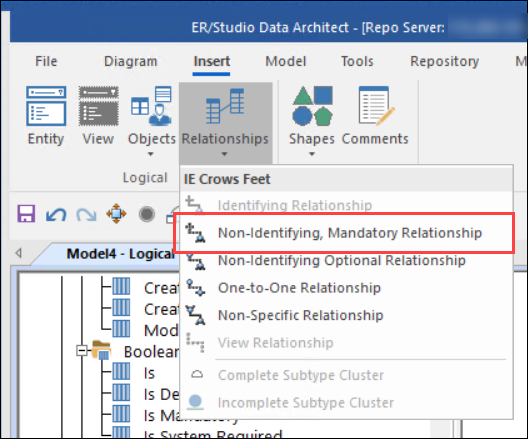This screenshot has height=439, width=528.
Task: Click the One-to-One Relationship icon
Action: pos(195,288)
